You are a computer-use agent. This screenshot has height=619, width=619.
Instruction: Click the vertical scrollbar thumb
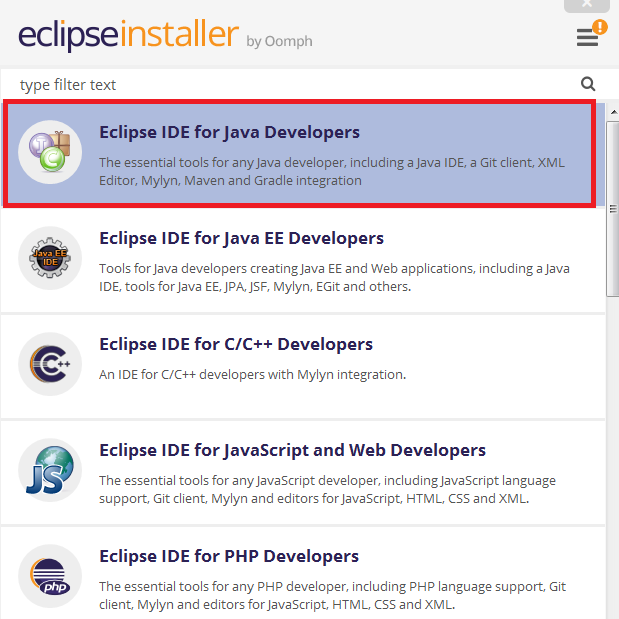pos(613,209)
